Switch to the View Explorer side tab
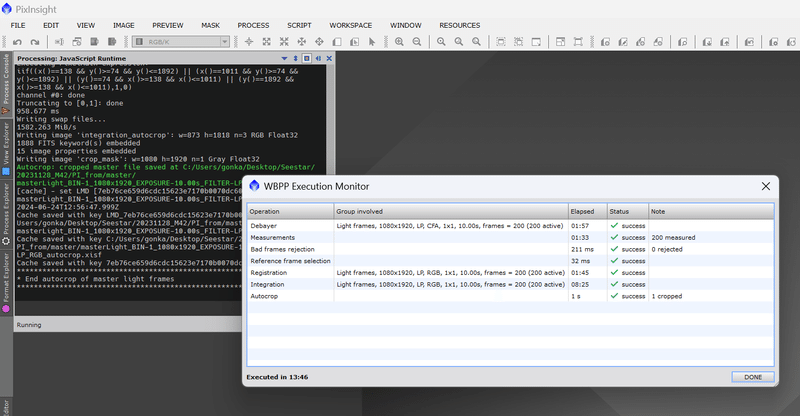 [6, 149]
